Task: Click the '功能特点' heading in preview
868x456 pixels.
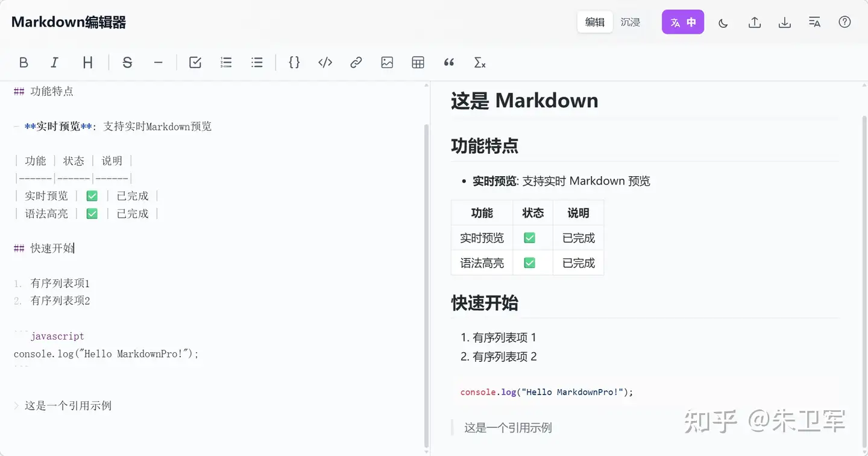Action: [485, 146]
